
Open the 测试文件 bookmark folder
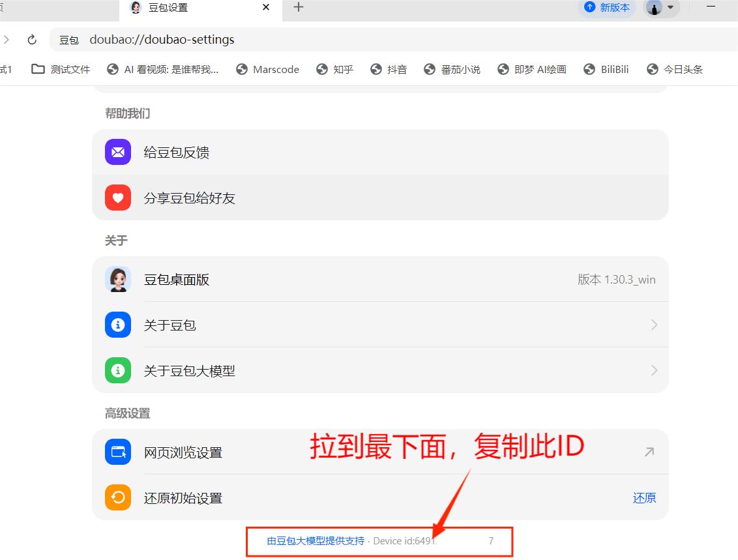(x=60, y=69)
